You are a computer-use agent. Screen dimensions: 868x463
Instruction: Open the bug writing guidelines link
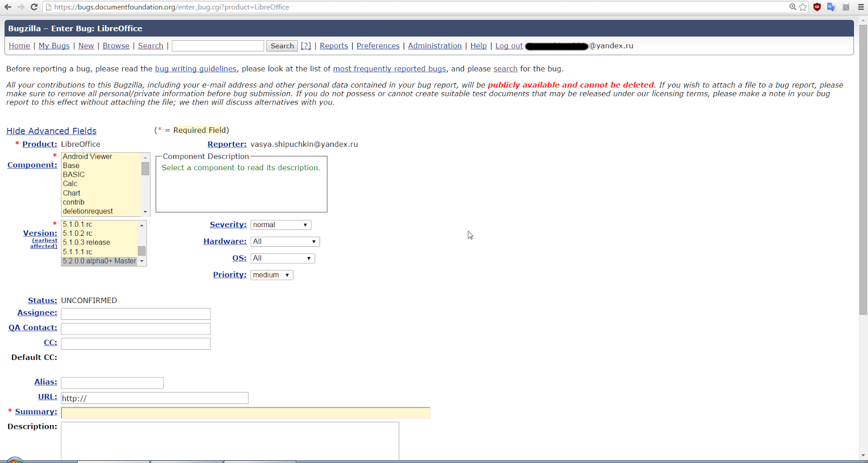(x=196, y=69)
